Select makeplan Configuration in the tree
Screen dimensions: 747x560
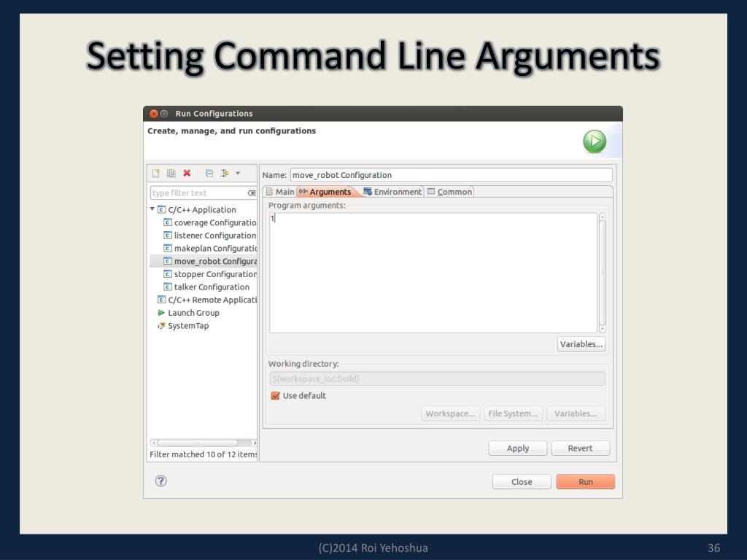point(215,248)
